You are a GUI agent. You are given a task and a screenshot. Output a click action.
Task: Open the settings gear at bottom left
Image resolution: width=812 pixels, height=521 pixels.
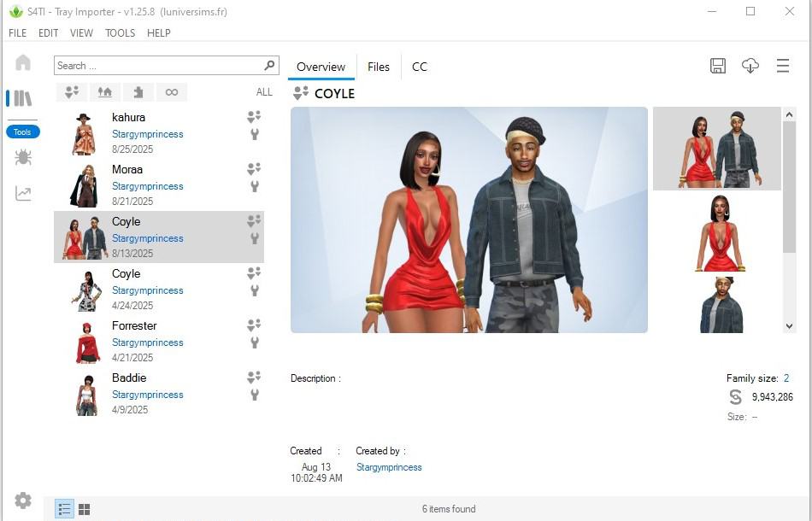point(22,500)
